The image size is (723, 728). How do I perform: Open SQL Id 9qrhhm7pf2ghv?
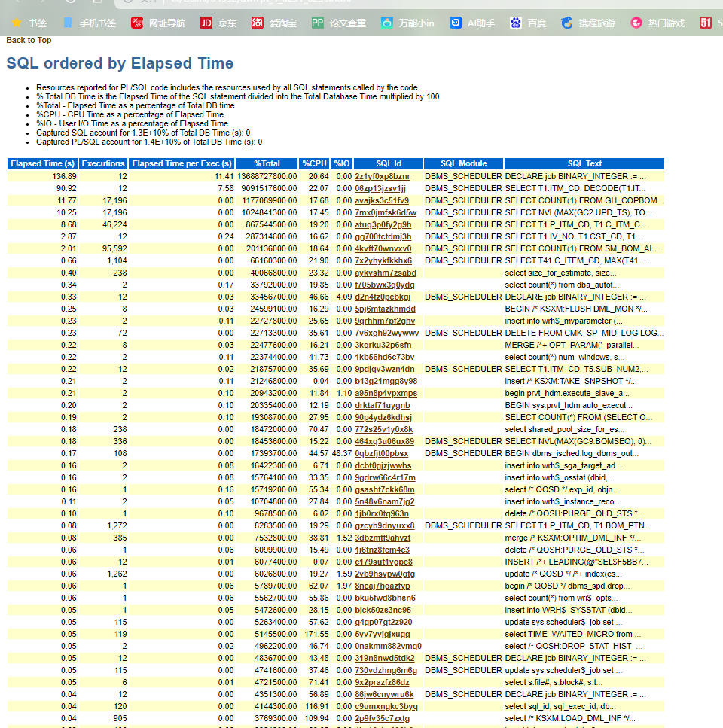[385, 321]
